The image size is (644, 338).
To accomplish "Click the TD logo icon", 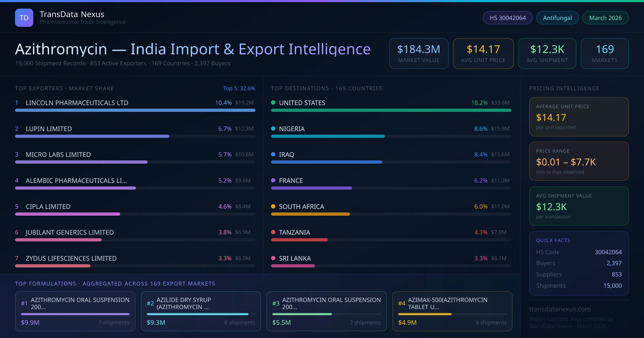I will [24, 17].
